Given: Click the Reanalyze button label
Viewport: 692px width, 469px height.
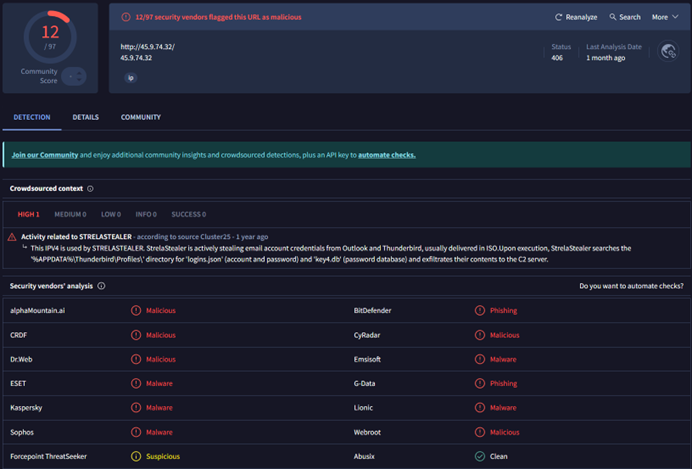Looking at the screenshot, I should [581, 17].
